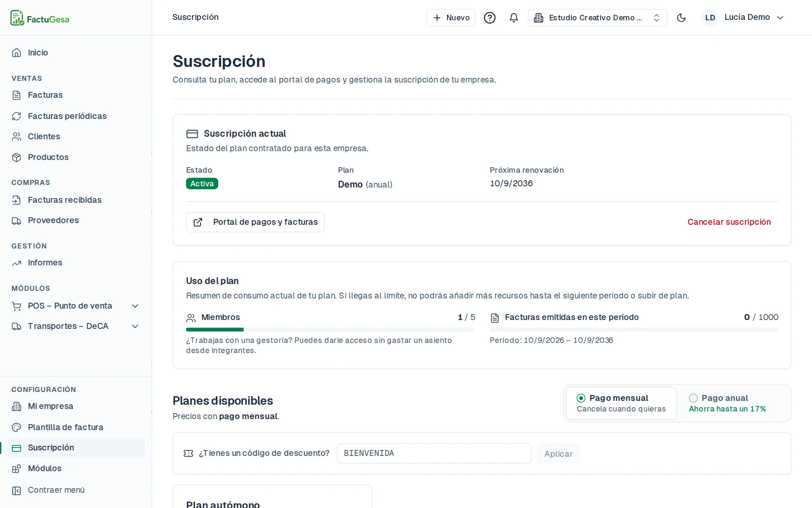Click the Mi empresa label

[50, 406]
